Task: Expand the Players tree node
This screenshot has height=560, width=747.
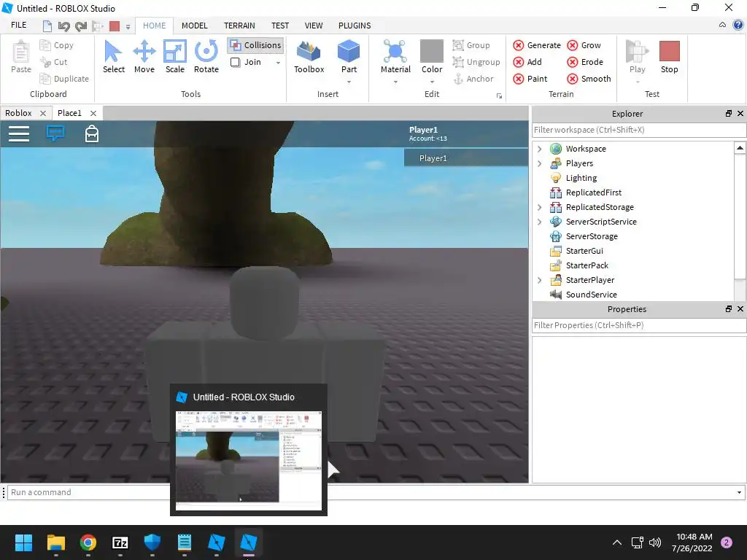Action: click(539, 163)
